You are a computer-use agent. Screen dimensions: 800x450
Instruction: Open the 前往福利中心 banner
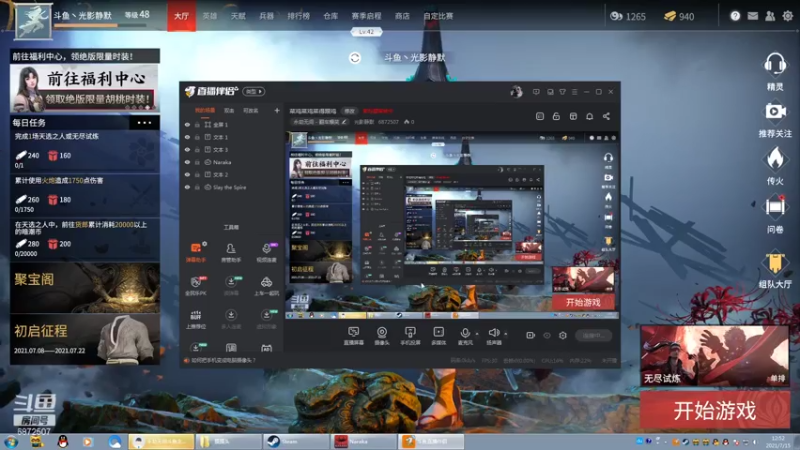coord(85,88)
